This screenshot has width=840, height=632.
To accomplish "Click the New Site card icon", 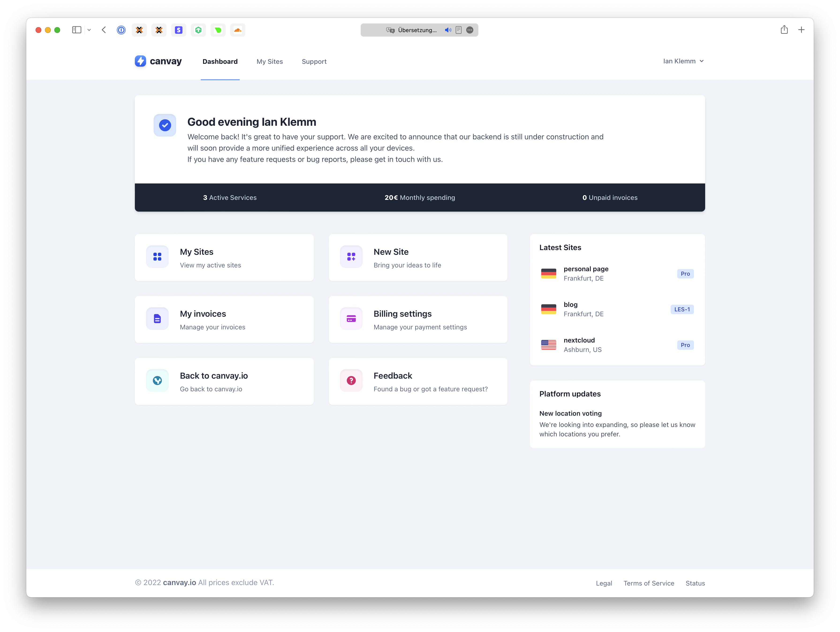I will [351, 257].
